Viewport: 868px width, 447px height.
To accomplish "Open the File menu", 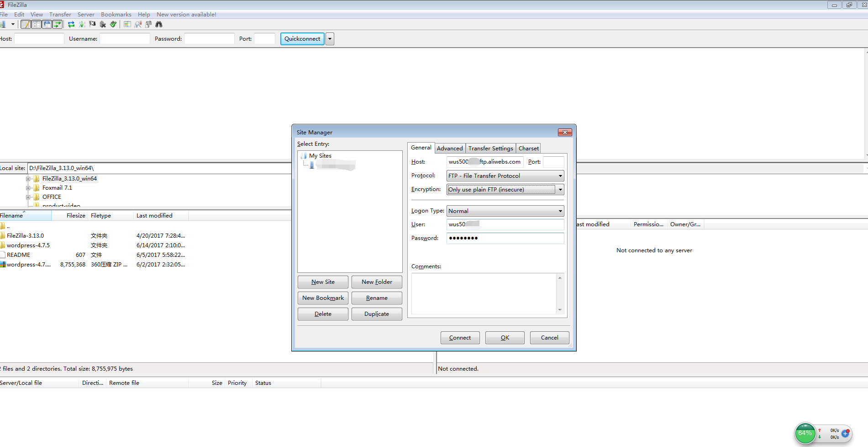I will 4,14.
